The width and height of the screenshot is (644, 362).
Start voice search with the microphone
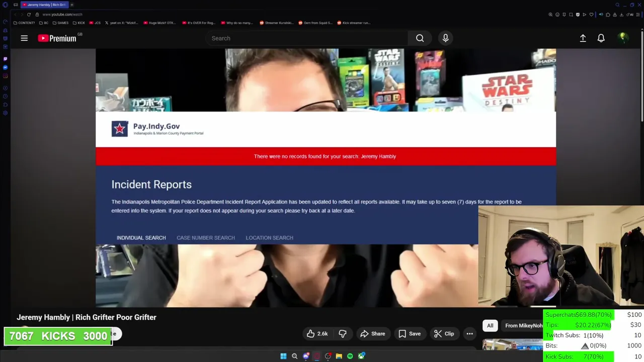(445, 38)
